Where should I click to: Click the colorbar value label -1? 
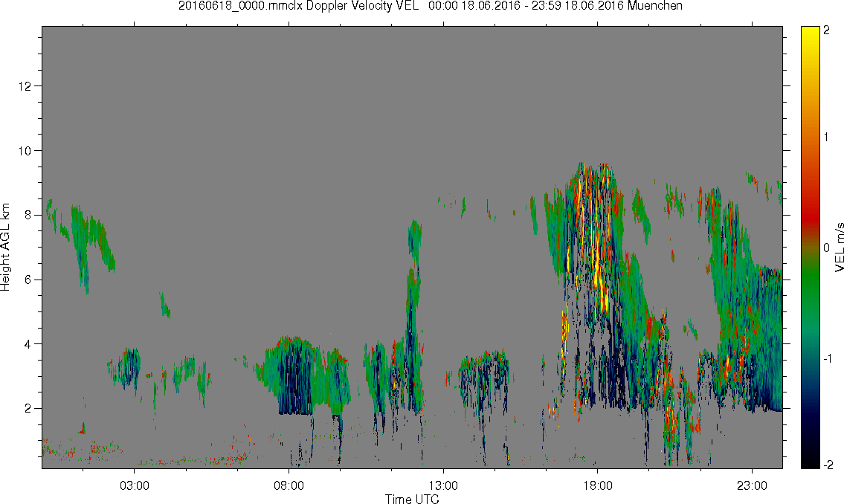click(x=828, y=358)
